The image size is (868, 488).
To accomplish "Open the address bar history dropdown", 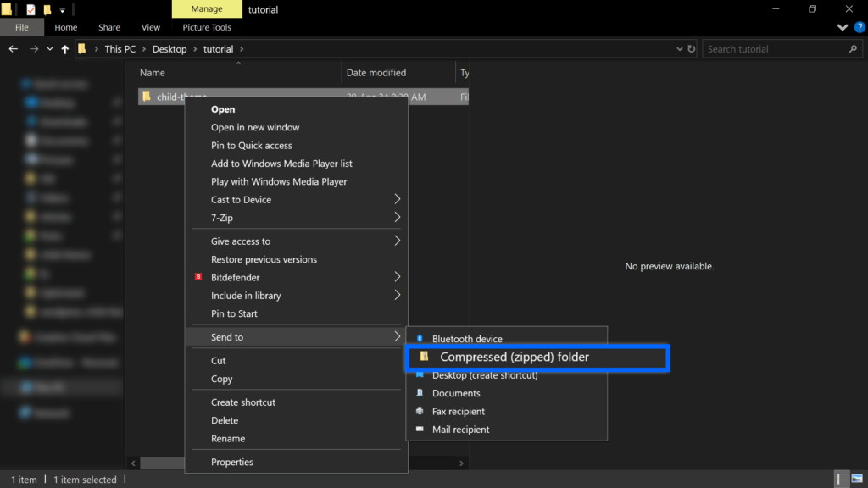I will coord(679,48).
